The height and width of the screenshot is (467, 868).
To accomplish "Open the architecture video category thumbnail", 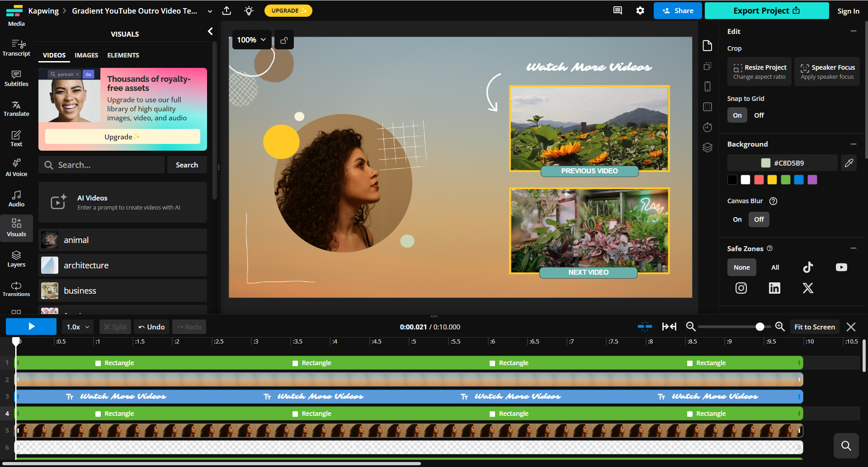I will point(49,265).
